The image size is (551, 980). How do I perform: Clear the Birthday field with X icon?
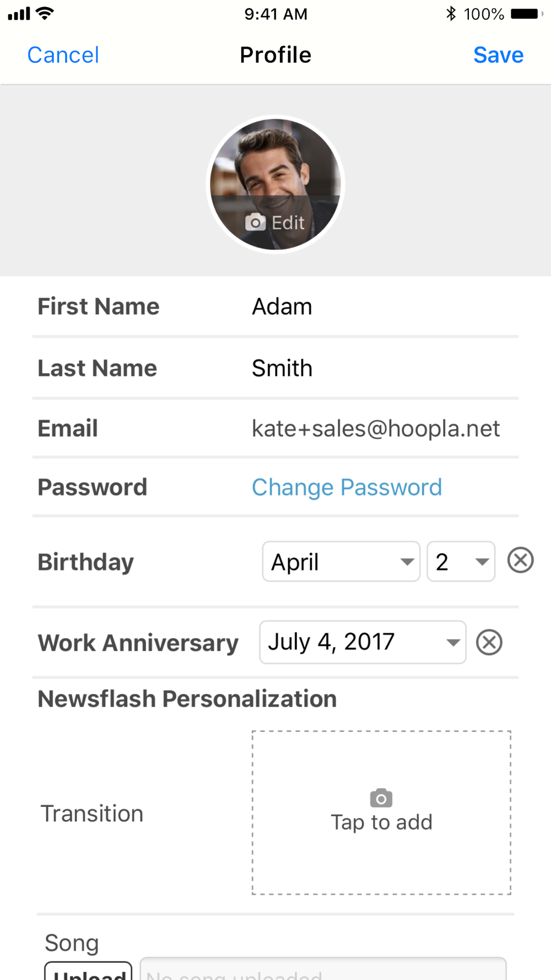pyautogui.click(x=520, y=561)
